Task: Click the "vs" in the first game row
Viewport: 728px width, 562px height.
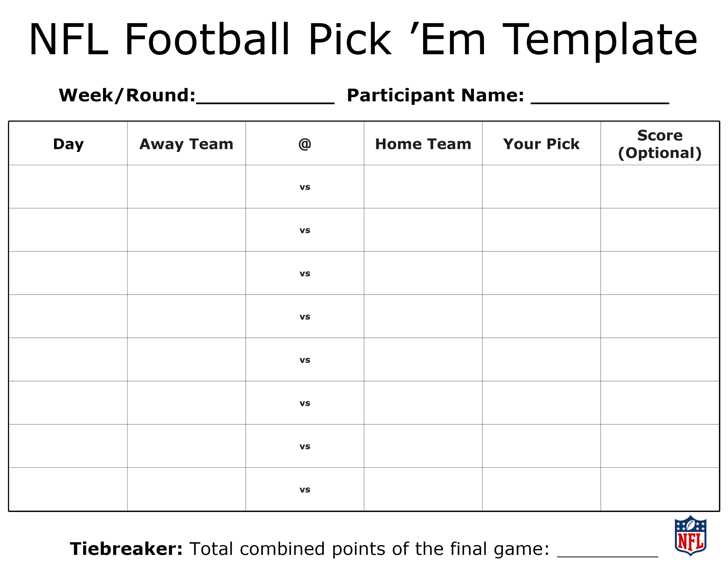Action: [x=305, y=187]
